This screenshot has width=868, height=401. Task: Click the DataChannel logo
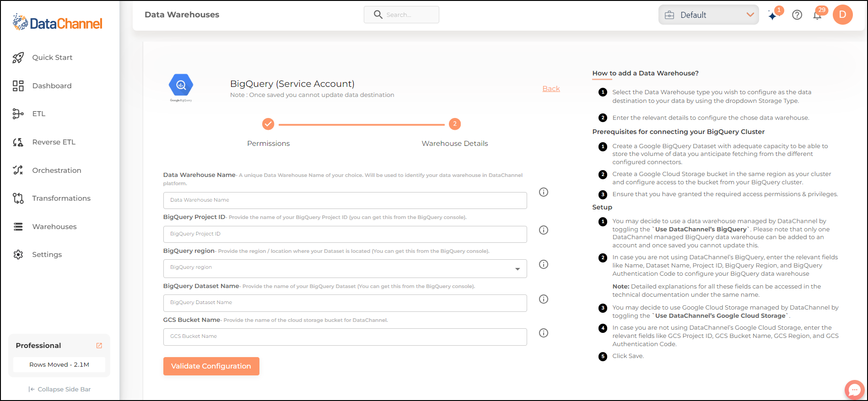pos(58,22)
